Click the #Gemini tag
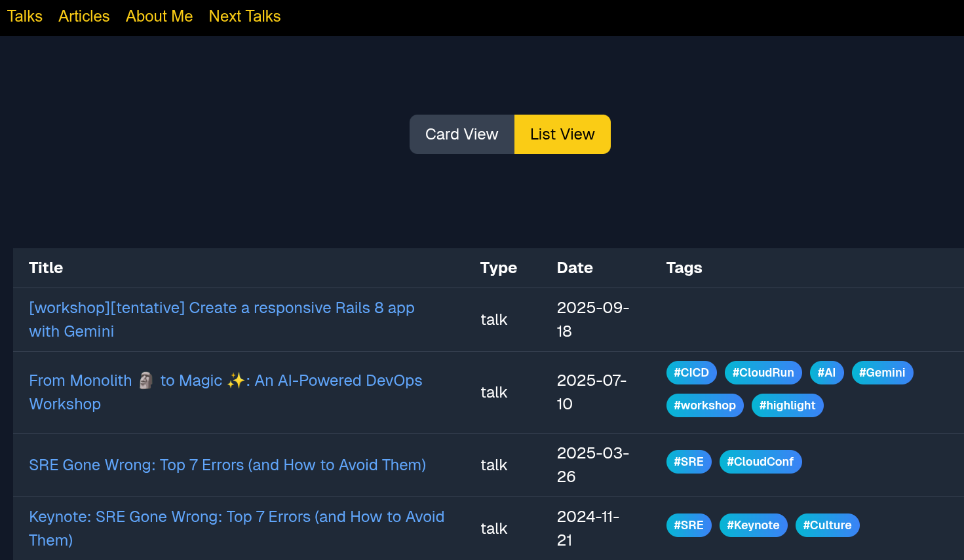Screen dimensions: 964x560 [x=882, y=373]
